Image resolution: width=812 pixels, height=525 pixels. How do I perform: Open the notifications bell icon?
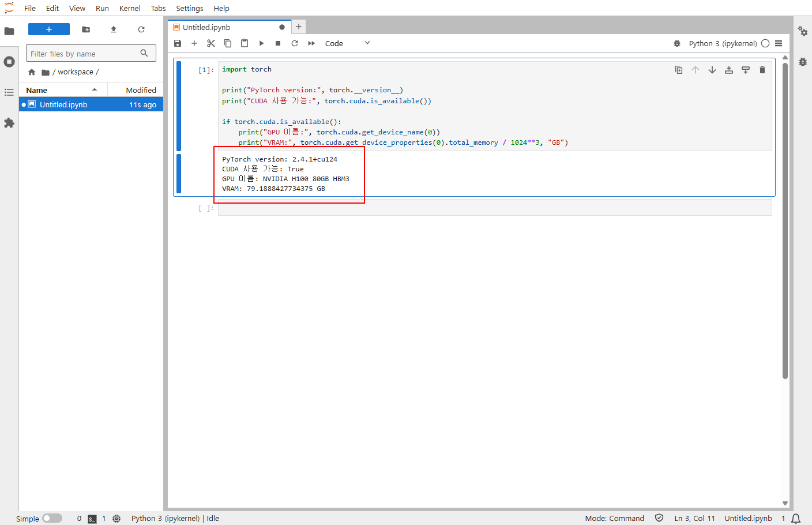(796, 518)
